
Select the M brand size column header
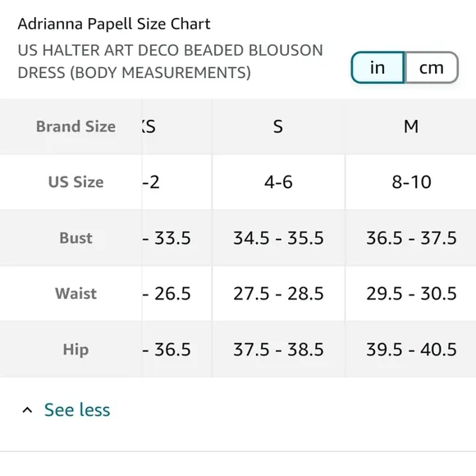click(411, 126)
